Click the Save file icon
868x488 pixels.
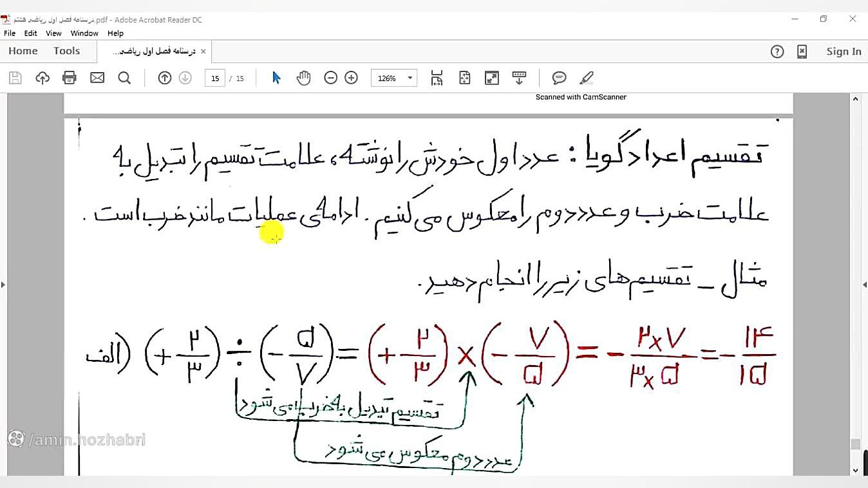click(x=15, y=78)
